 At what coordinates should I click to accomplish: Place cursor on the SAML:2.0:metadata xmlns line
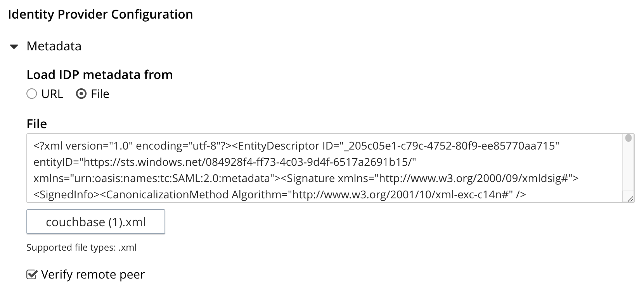306,178
